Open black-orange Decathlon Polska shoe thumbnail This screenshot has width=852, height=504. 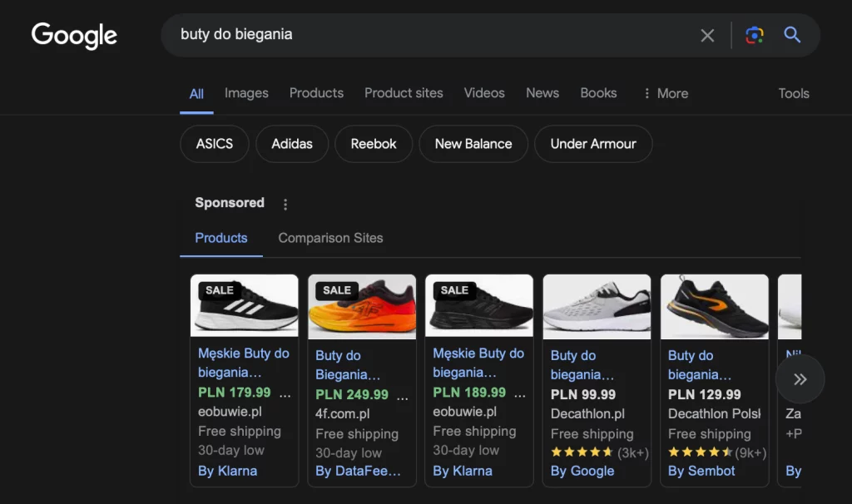point(715,307)
